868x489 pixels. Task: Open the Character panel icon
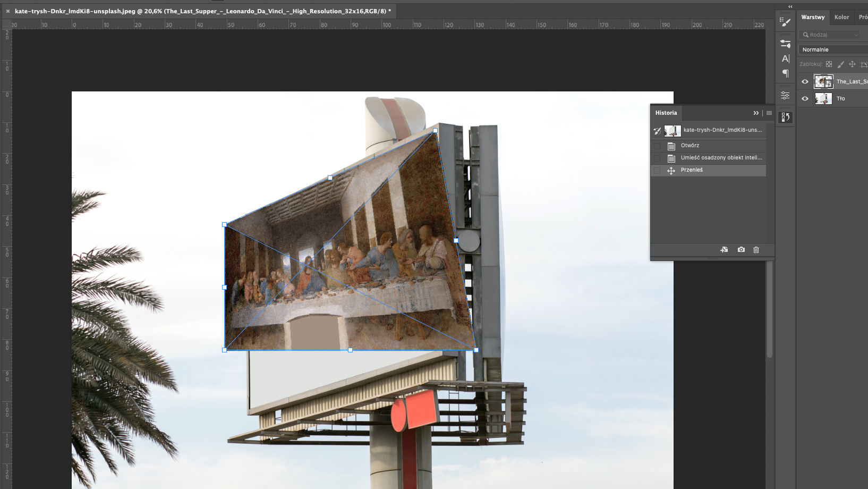pyautogui.click(x=785, y=58)
